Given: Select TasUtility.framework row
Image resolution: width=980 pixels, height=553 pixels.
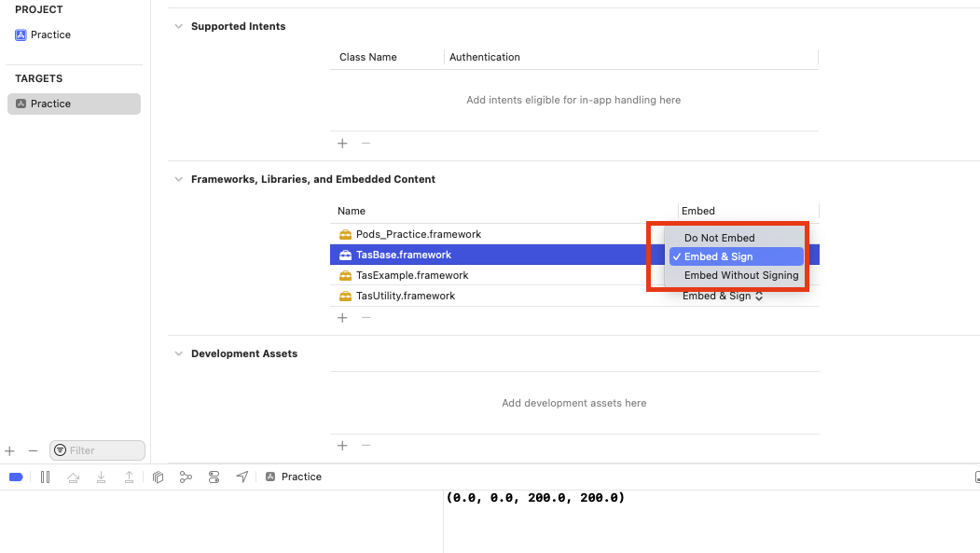Looking at the screenshot, I should [x=574, y=297].
